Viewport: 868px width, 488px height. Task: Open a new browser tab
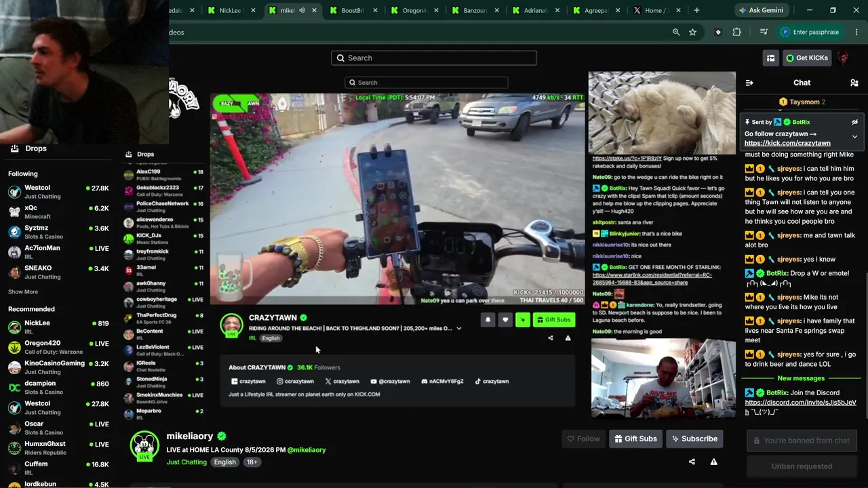(x=696, y=10)
